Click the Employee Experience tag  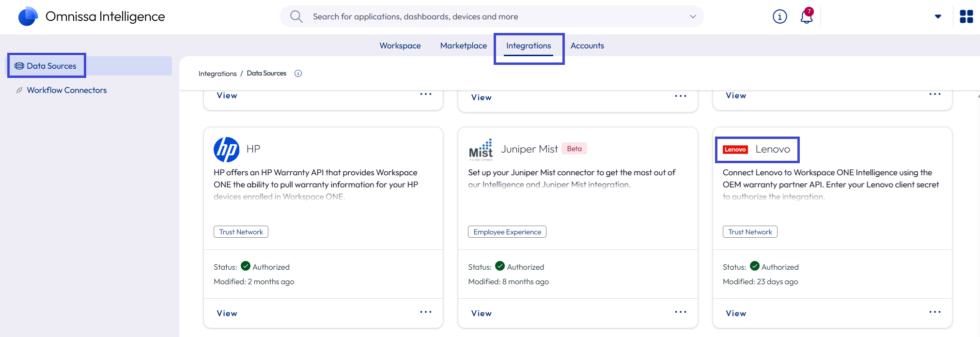click(x=507, y=232)
